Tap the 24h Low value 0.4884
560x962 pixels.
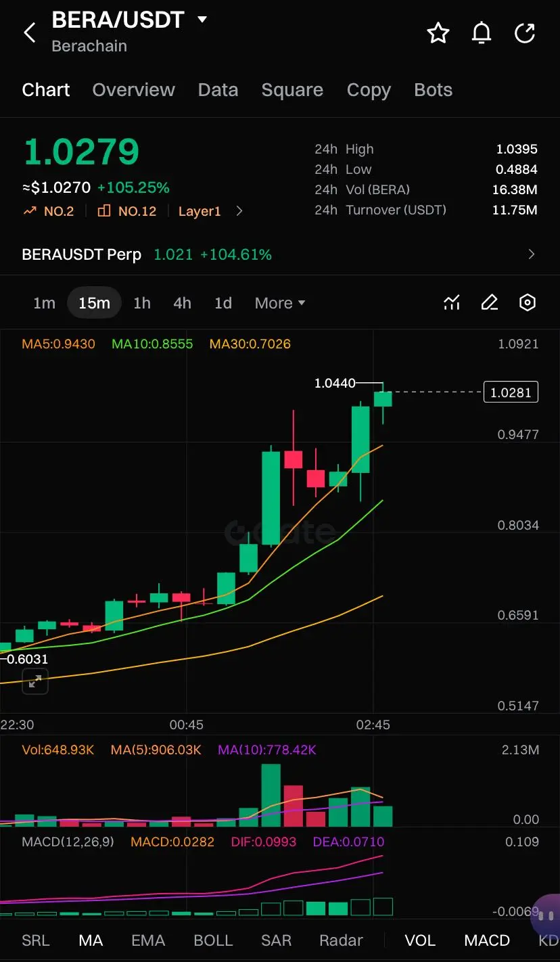coord(517,169)
